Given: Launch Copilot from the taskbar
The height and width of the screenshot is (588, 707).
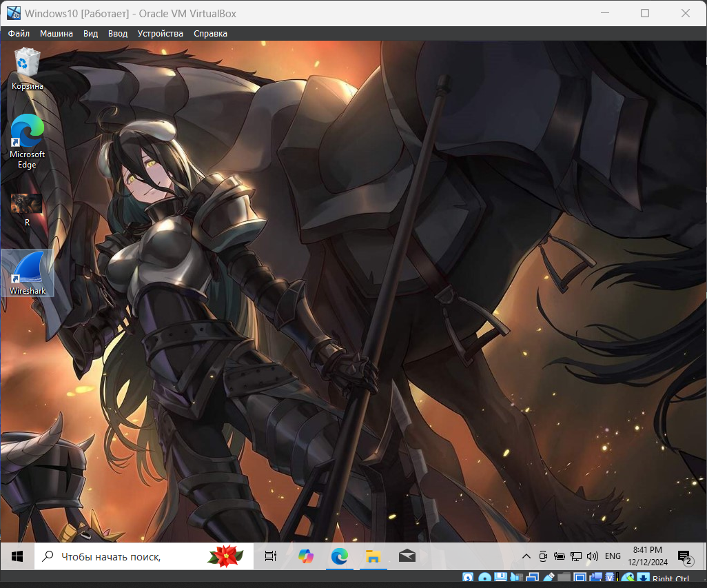Looking at the screenshot, I should click(306, 556).
